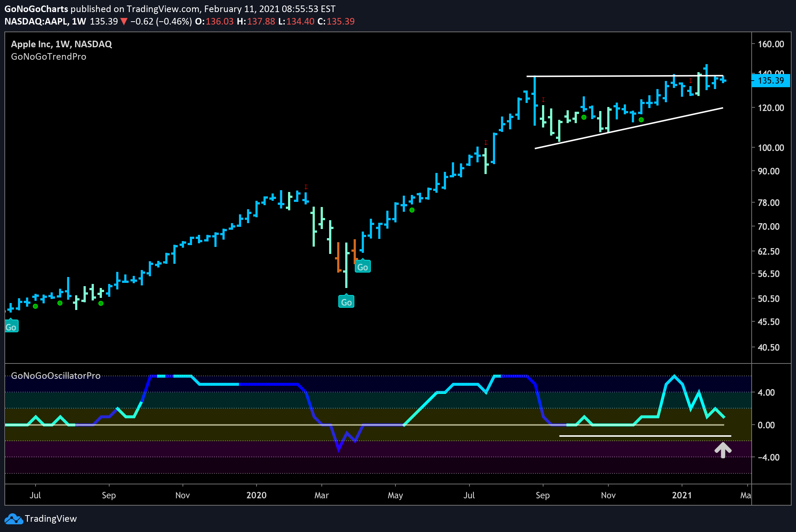The width and height of the screenshot is (796, 532).
Task: Click the 40.50 price axis label
Action: pyautogui.click(x=769, y=348)
